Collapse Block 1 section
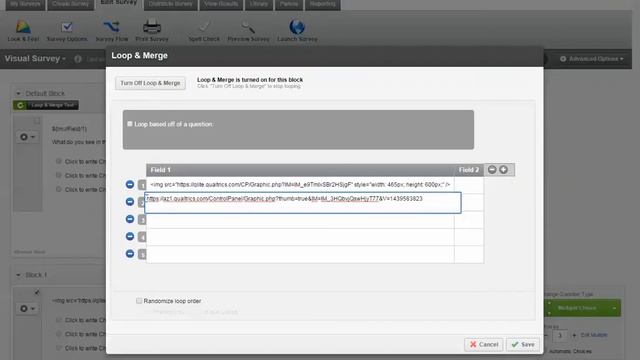This screenshot has width=640, height=360. point(18,275)
